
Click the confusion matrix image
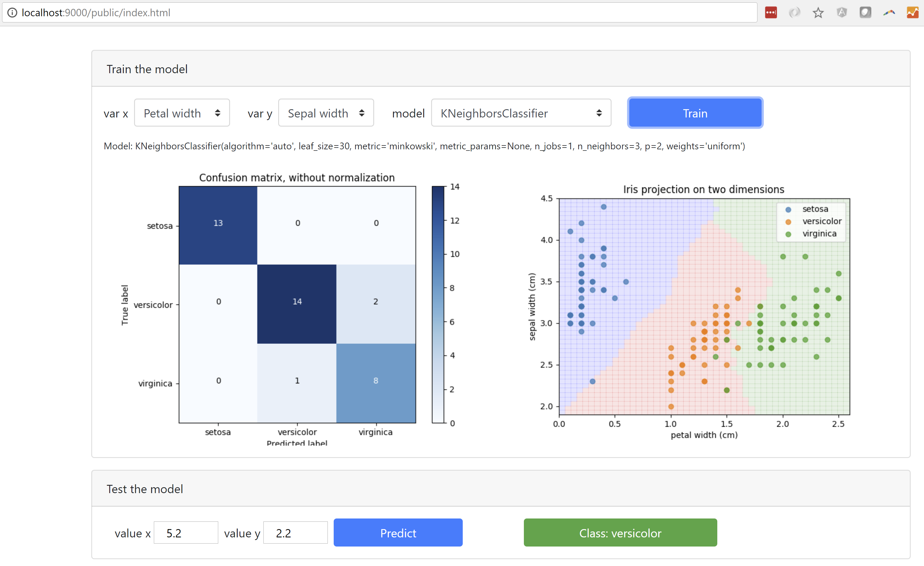coord(297,304)
